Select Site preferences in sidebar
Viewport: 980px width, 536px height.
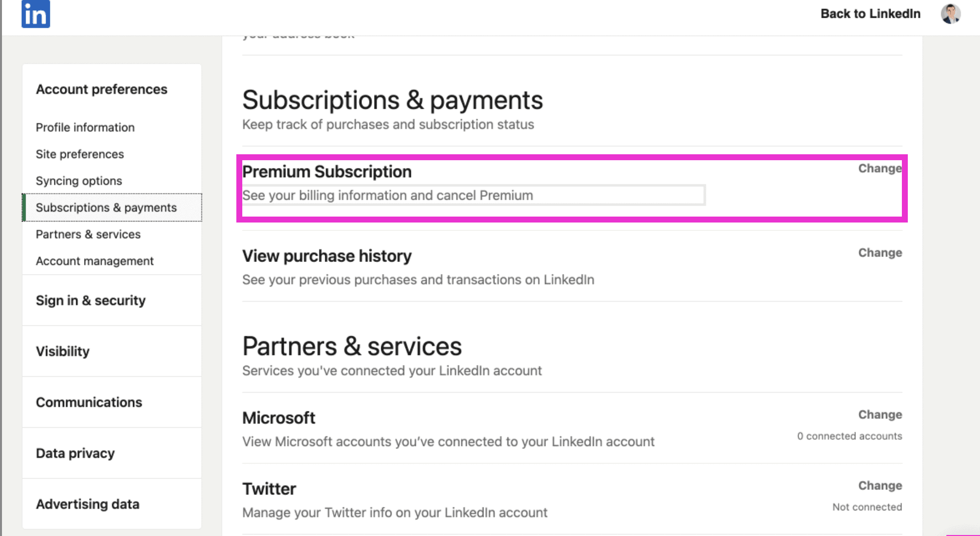80,154
